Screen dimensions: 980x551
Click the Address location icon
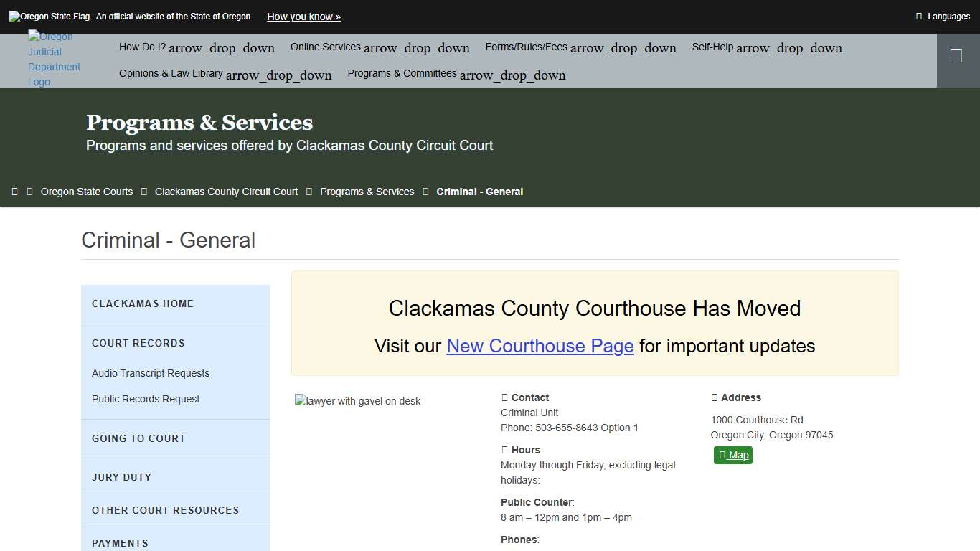[715, 397]
